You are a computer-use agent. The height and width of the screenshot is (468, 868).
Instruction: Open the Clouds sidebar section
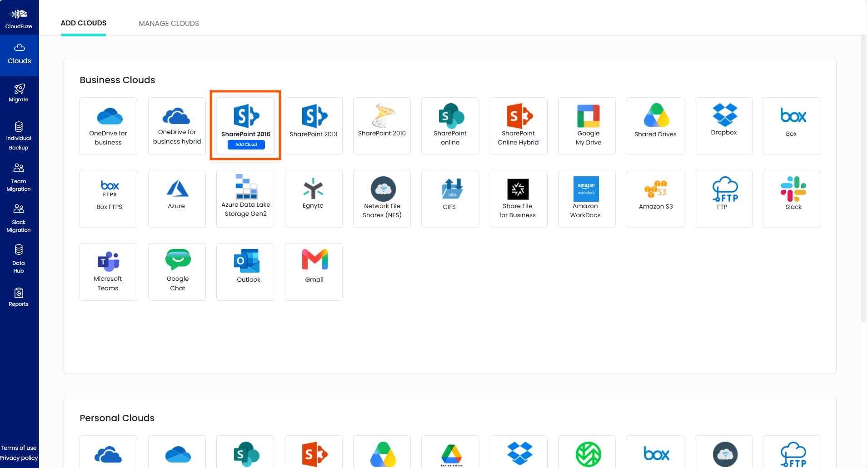(x=19, y=55)
